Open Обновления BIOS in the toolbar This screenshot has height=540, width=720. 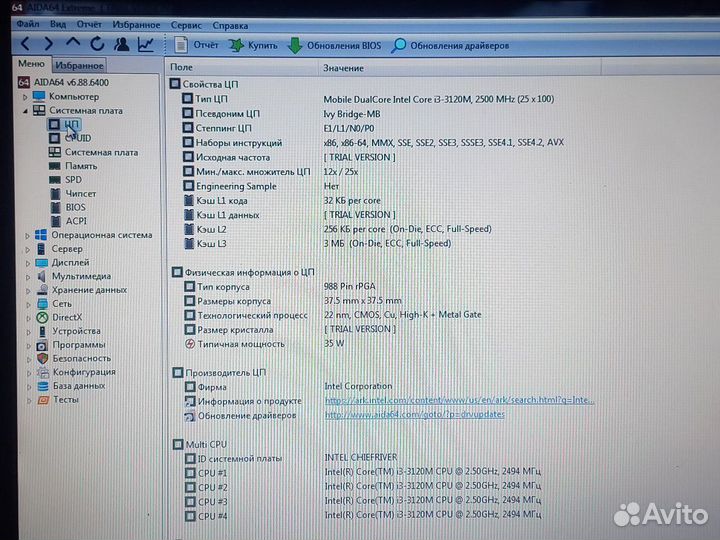click(334, 46)
